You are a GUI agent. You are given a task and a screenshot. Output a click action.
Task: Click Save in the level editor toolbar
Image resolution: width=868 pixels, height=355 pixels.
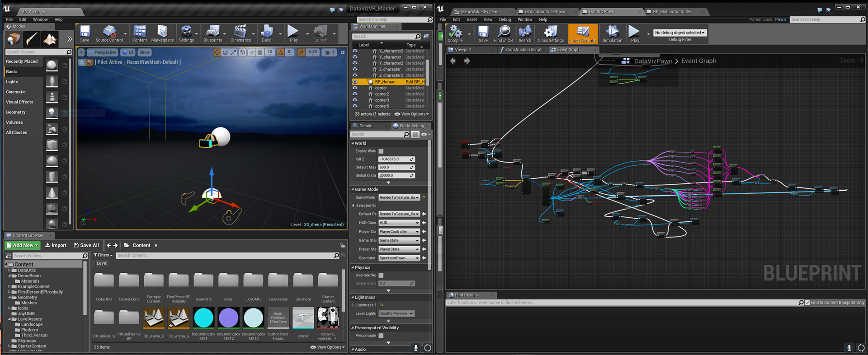[85, 34]
